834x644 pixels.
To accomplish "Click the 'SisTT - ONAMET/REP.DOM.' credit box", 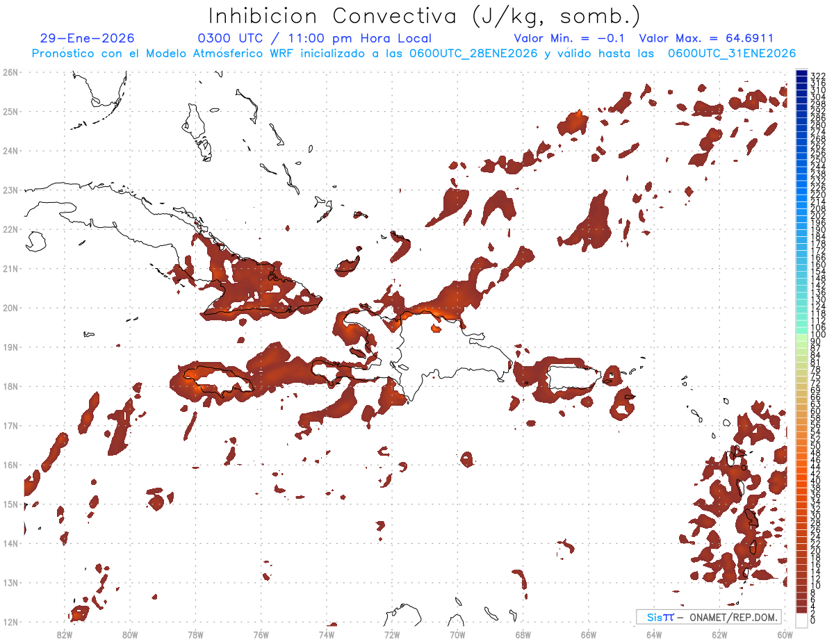I will point(709,617).
